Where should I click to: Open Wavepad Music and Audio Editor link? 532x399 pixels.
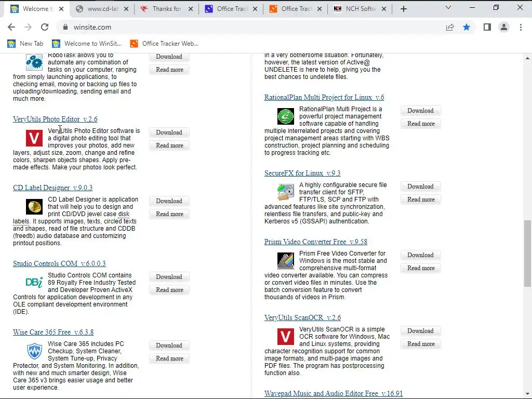[x=334, y=394]
